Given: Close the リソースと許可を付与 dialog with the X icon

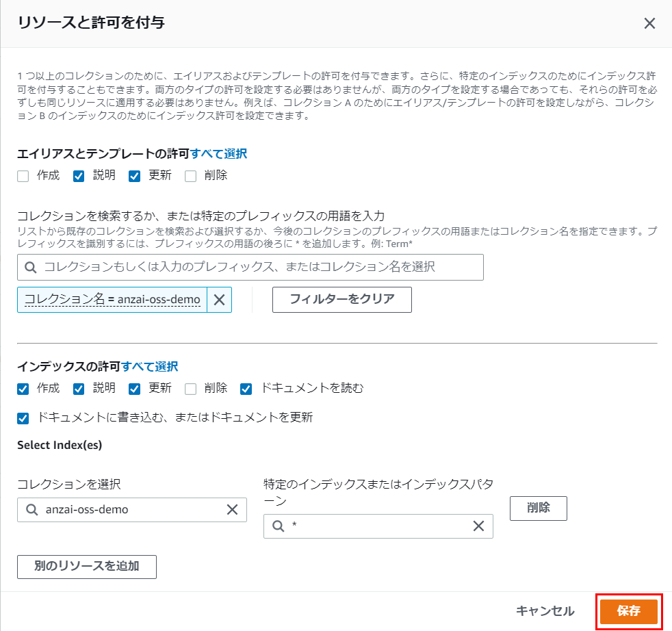Looking at the screenshot, I should tap(649, 23).
